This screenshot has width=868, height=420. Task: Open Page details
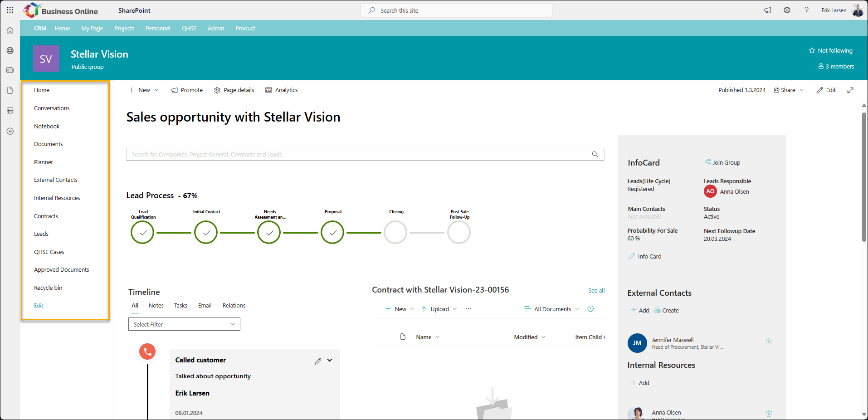234,90
